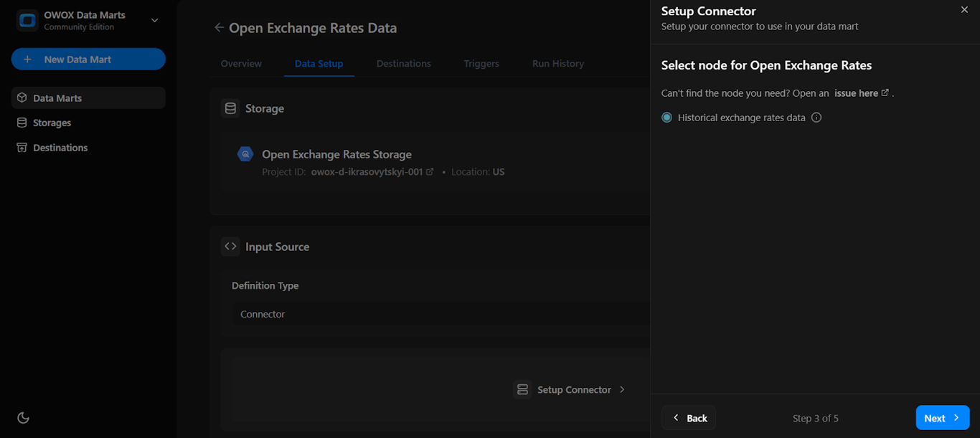The width and height of the screenshot is (980, 438).
Task: Switch to the Run History tab
Action: 558,64
